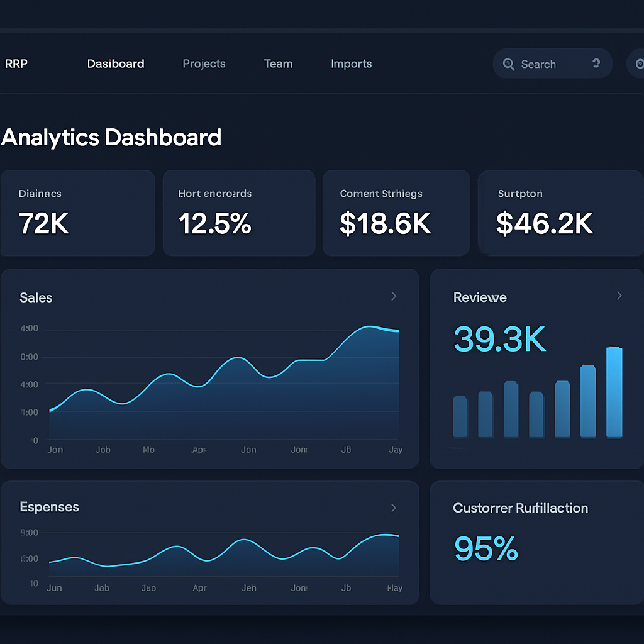Click the 95% satisfaction value
644x644 pixels.
[486, 548]
